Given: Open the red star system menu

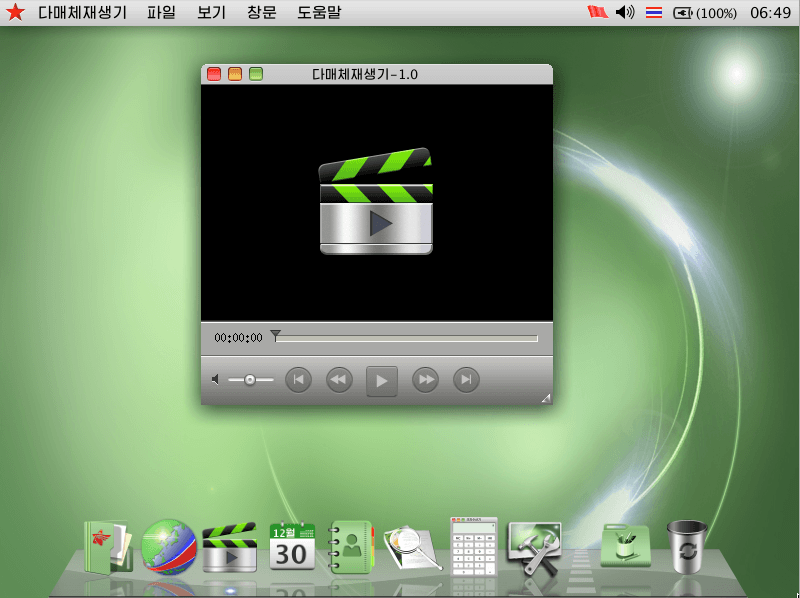Looking at the screenshot, I should pos(15,12).
